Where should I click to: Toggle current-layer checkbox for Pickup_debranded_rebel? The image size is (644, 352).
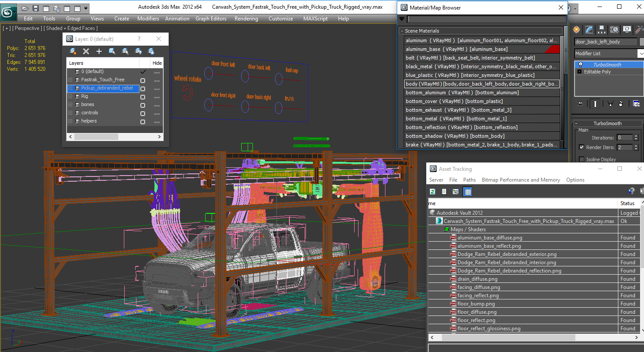click(x=143, y=88)
